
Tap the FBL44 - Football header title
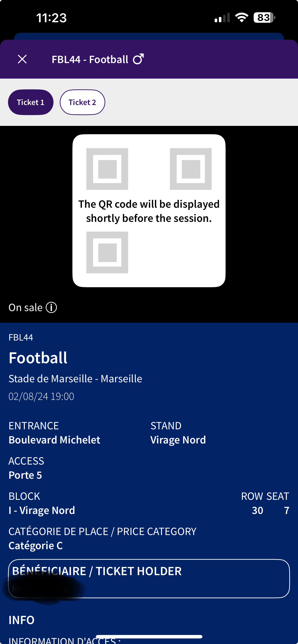90,60
